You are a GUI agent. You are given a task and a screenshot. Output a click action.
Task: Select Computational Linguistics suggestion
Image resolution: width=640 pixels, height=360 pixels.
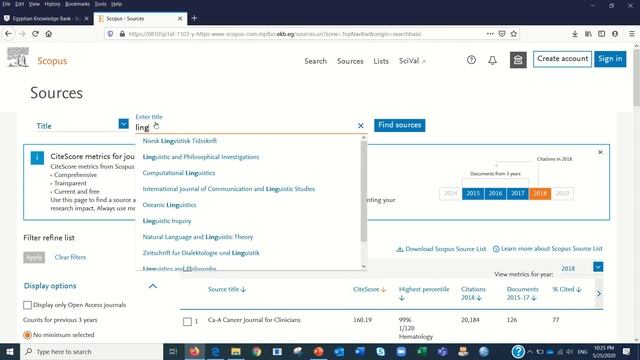(179, 173)
